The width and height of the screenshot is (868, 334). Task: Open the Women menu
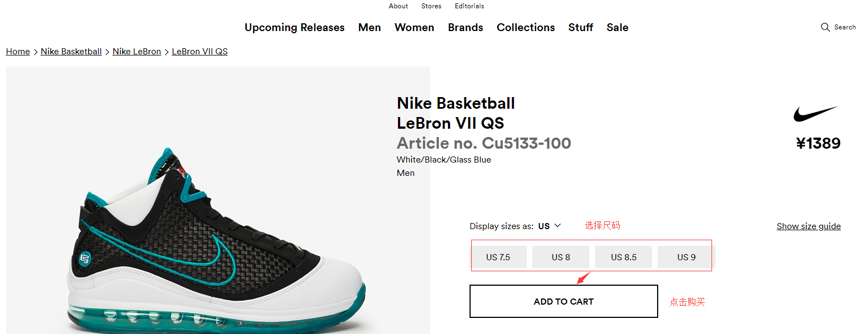coord(414,27)
